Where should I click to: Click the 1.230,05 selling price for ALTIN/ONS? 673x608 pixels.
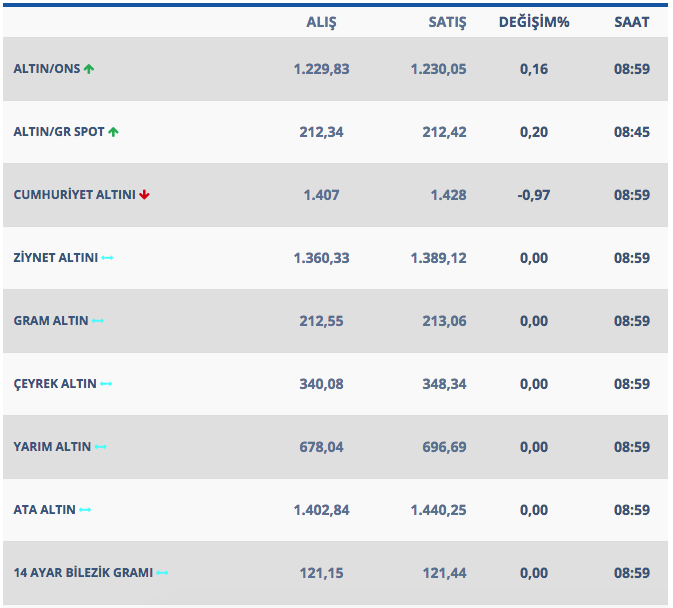[x=438, y=69]
